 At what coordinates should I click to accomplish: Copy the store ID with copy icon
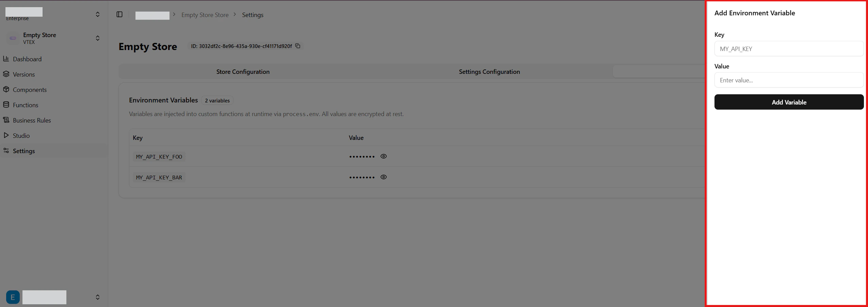(298, 46)
